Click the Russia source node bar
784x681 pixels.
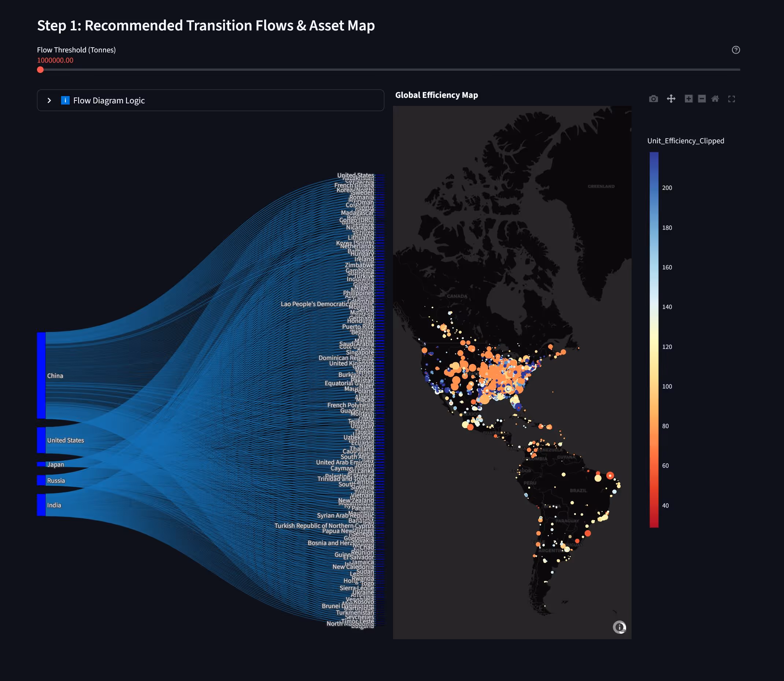pyautogui.click(x=41, y=481)
